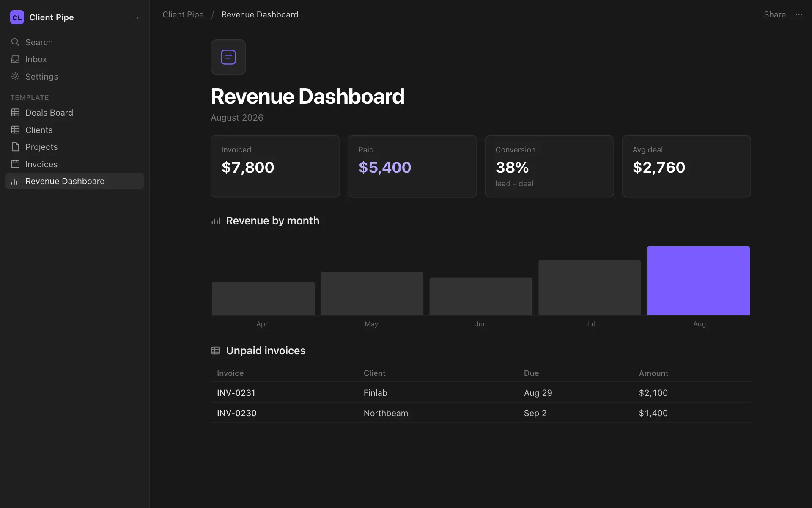Click the Invoices calendar icon
Image resolution: width=812 pixels, height=508 pixels.
15,164
